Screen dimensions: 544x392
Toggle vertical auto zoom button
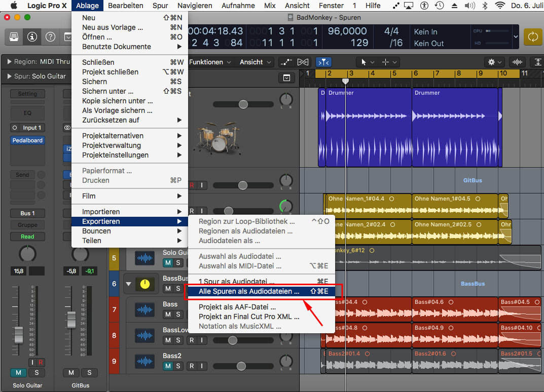[537, 62]
